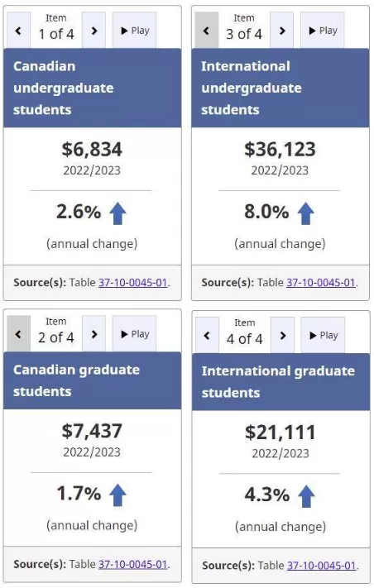The width and height of the screenshot is (374, 588).
Task: Play the Canadian undergraduate students carousel
Action: pos(134,31)
